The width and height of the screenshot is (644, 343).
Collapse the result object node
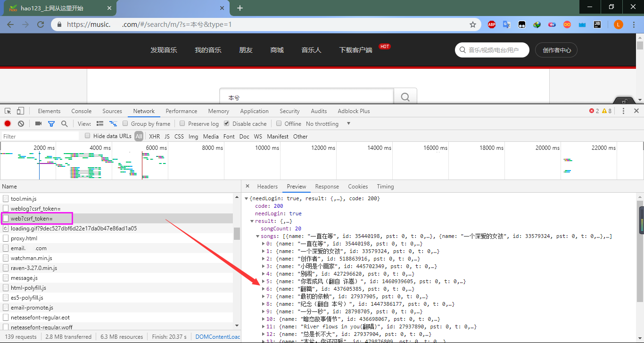point(252,221)
